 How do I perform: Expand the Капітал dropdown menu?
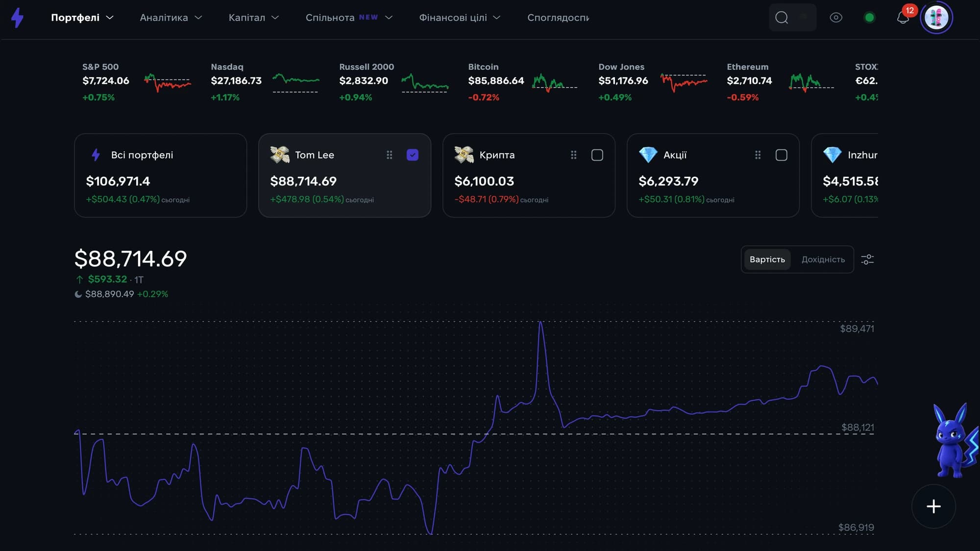[x=254, y=18]
